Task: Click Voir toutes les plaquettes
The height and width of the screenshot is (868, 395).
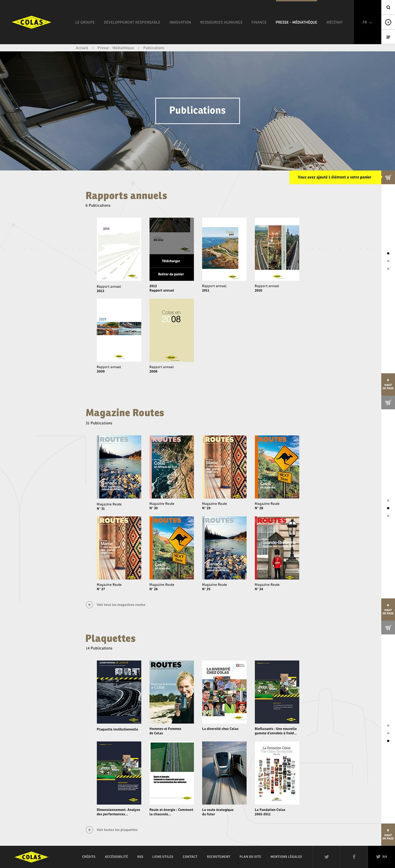Action: pyautogui.click(x=117, y=830)
